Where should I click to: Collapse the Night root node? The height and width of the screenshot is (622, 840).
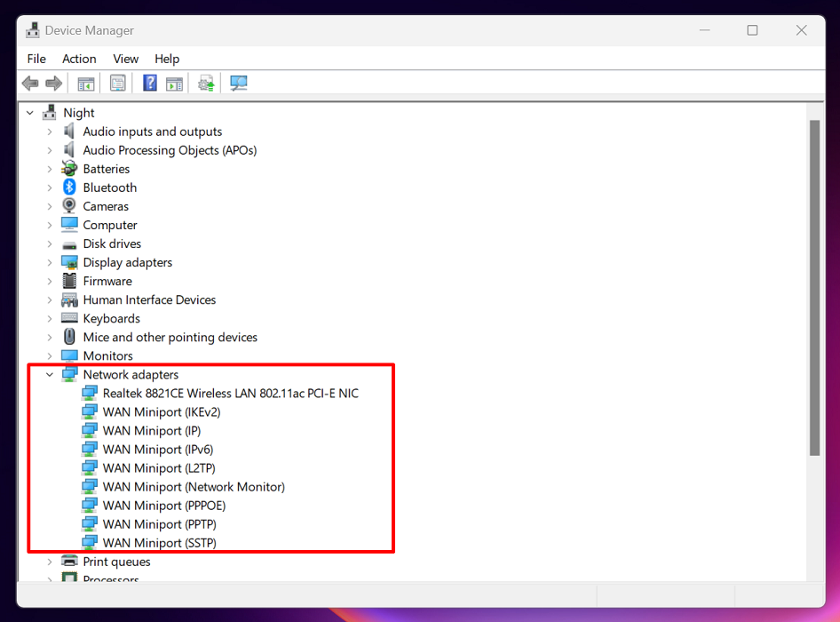pyautogui.click(x=29, y=113)
